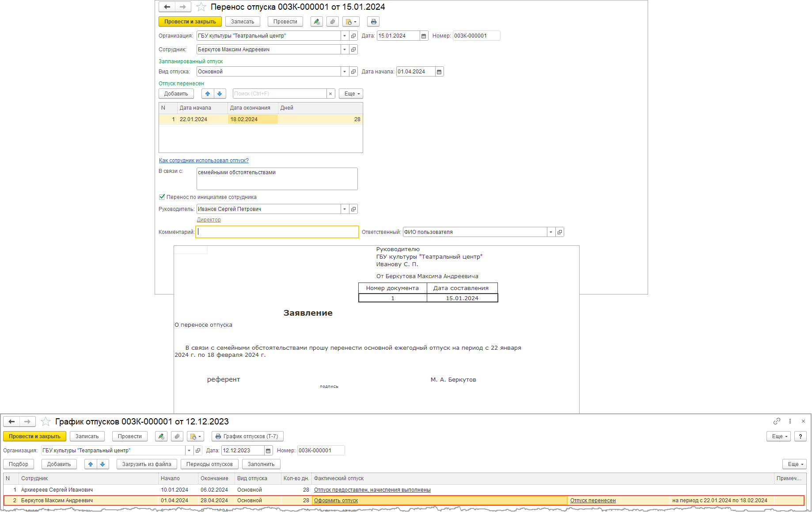
Task: Go back in Перенос отпуска window
Action: (x=167, y=7)
